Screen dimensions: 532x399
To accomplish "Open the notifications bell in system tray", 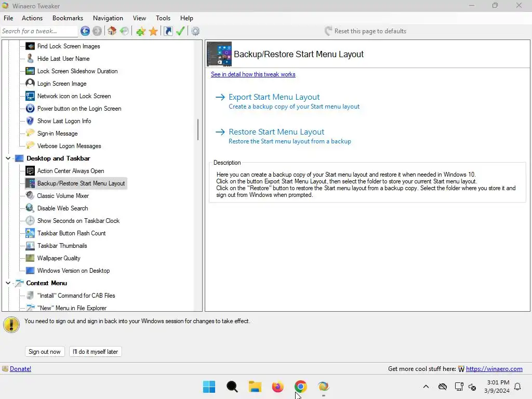I will (x=518, y=387).
